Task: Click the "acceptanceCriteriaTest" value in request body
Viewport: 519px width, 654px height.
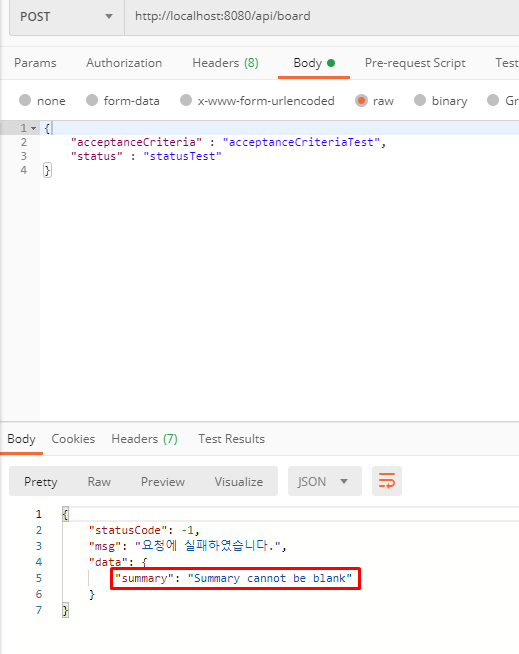Action: point(301,142)
